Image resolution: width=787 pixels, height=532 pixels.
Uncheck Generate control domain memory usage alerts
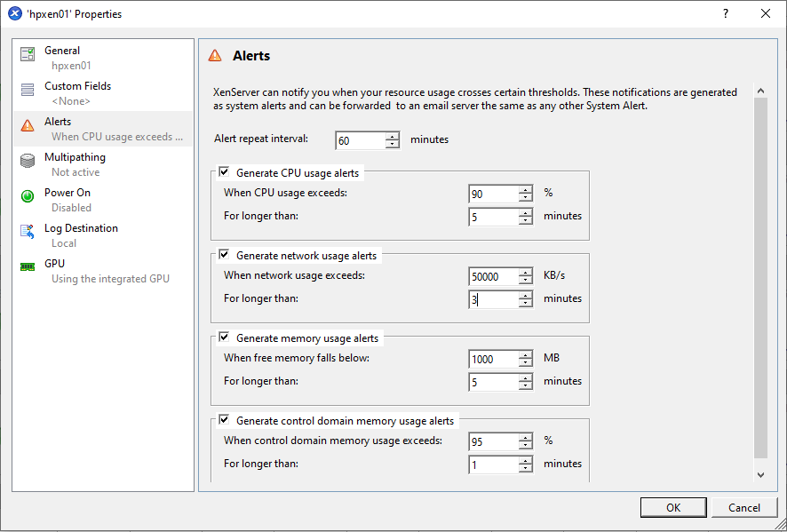224,420
